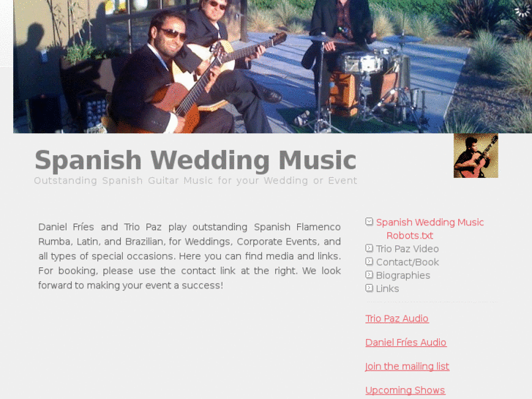The height and width of the screenshot is (399, 532).
Task: Click the guitarist thumbnail image
Action: [476, 156]
